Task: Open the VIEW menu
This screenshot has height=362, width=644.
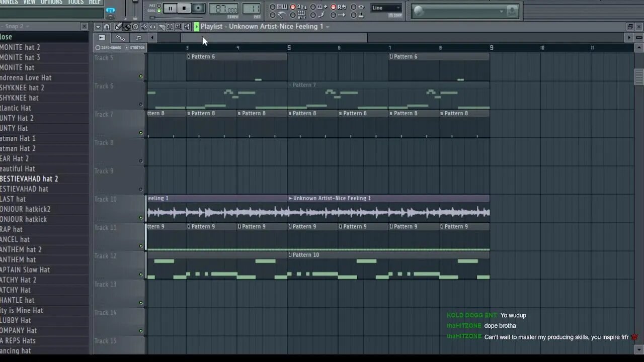Action: (29, 2)
